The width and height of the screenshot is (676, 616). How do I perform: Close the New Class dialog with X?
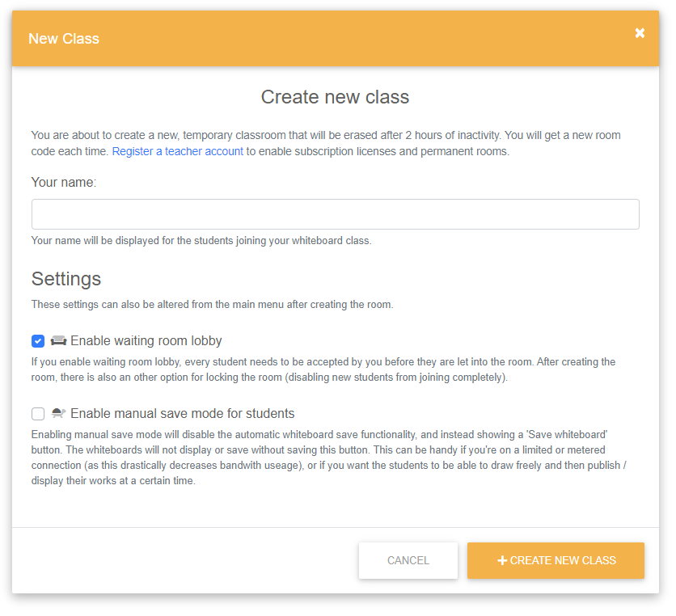640,33
